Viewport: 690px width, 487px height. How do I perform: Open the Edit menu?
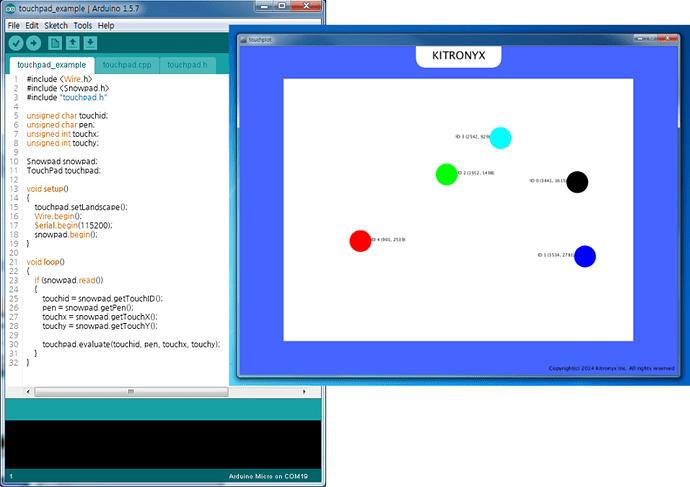32,26
